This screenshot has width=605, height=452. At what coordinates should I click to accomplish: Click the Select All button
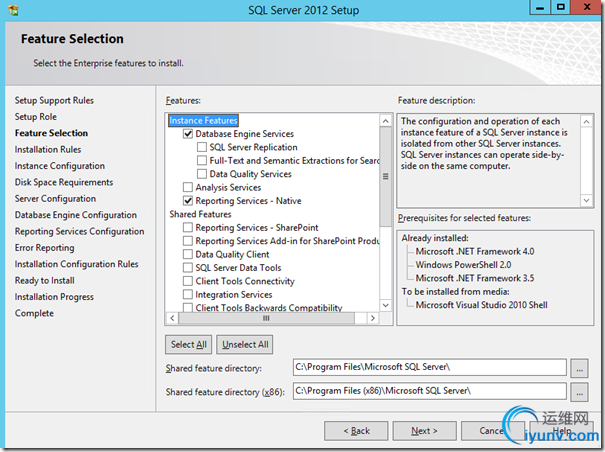pos(189,344)
